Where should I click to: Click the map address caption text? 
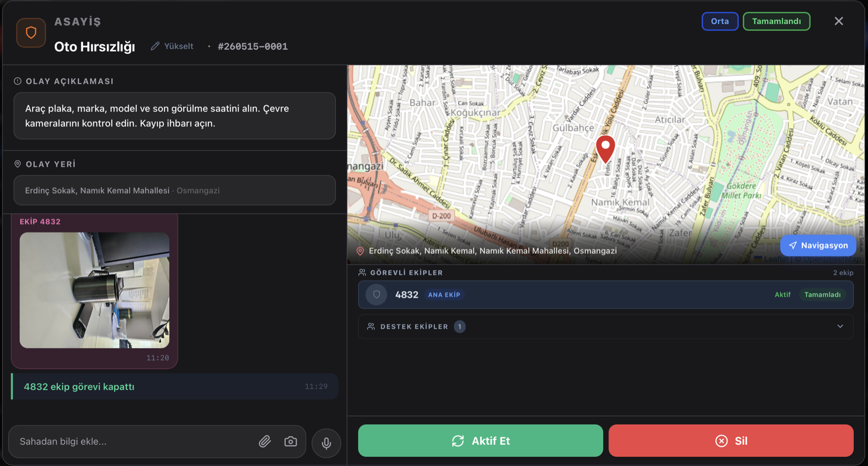point(493,251)
